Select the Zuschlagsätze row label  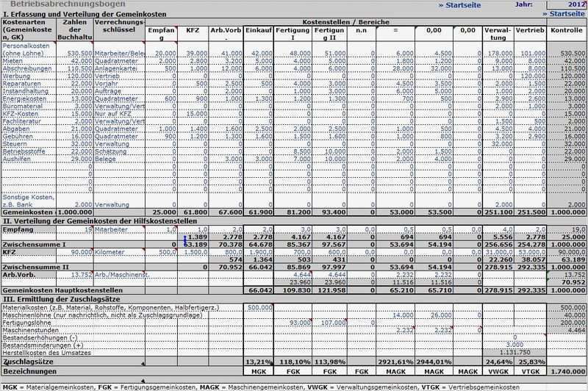(x=29, y=362)
